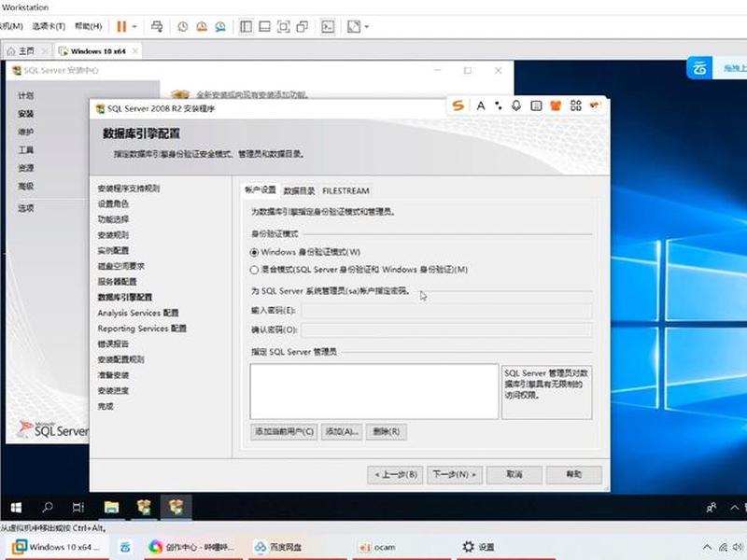Viewport: 747px width, 560px height.
Task: Open the console view icon
Action: tap(328, 27)
